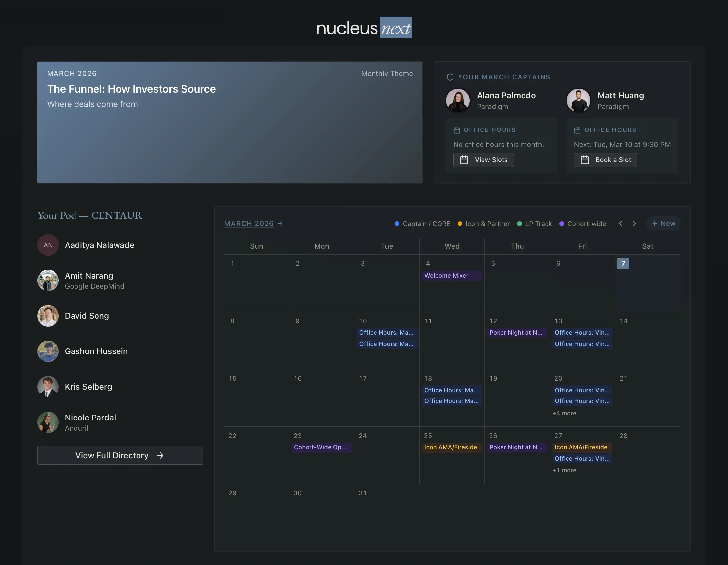This screenshot has width=728, height=565.
Task: Click the calendar icon inside the Book a Slot button
Action: pos(585,160)
